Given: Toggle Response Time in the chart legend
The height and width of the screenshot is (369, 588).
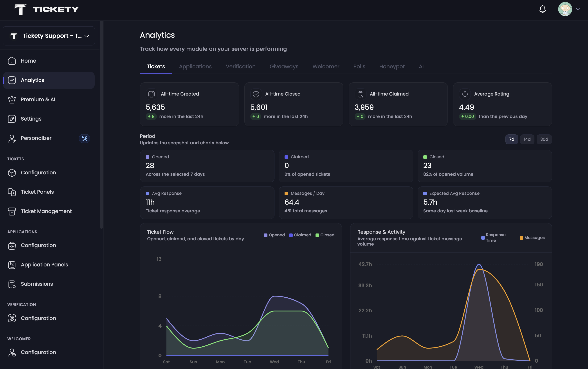Looking at the screenshot, I should click(x=493, y=238).
